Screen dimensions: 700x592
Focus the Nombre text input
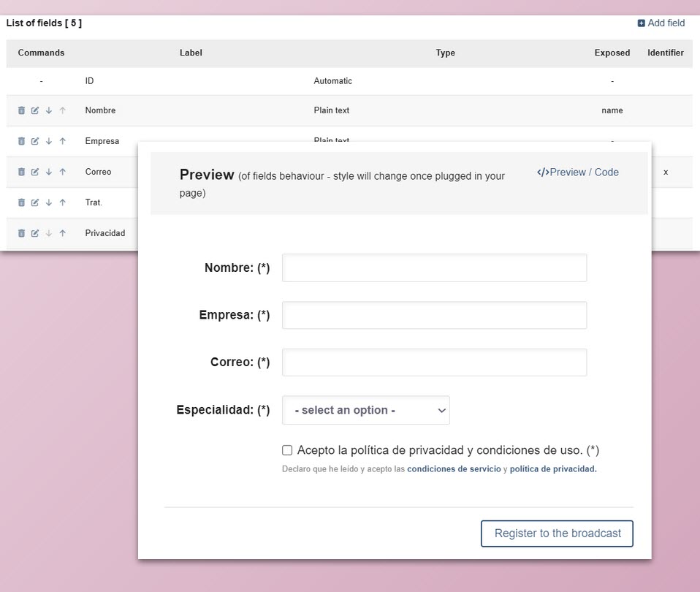coord(434,268)
